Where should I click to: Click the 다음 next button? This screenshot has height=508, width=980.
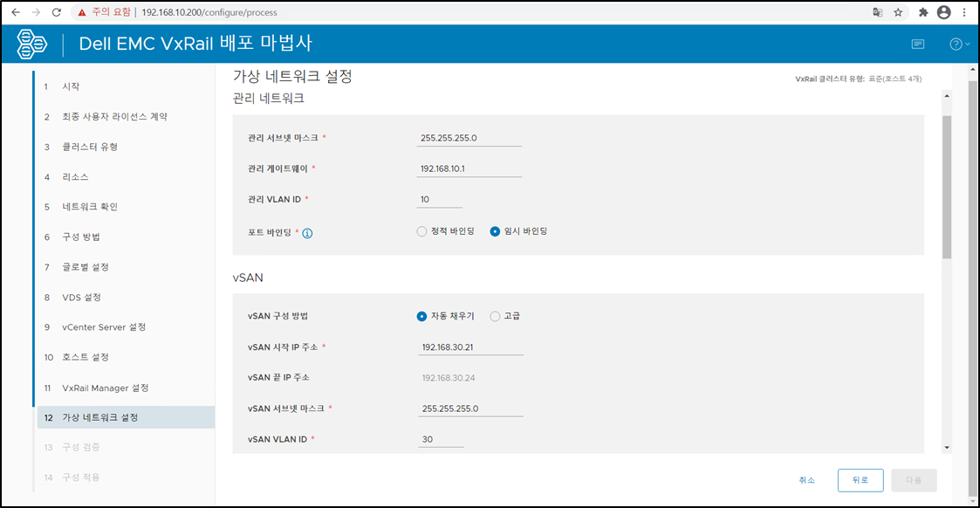914,480
